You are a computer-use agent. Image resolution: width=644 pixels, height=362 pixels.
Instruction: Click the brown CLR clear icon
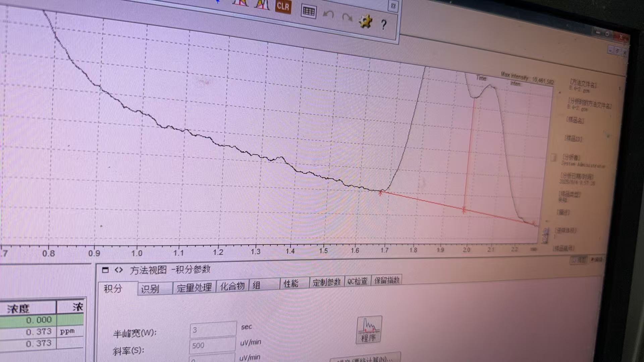tap(283, 6)
